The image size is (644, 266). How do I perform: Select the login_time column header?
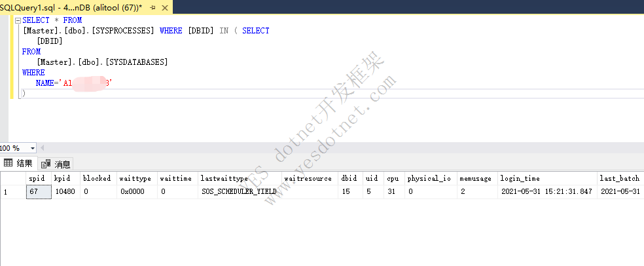[548, 178]
